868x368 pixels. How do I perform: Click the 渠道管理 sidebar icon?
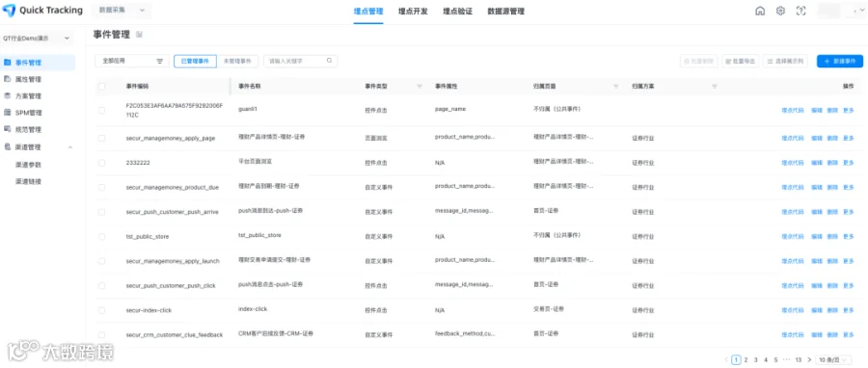coord(7,147)
